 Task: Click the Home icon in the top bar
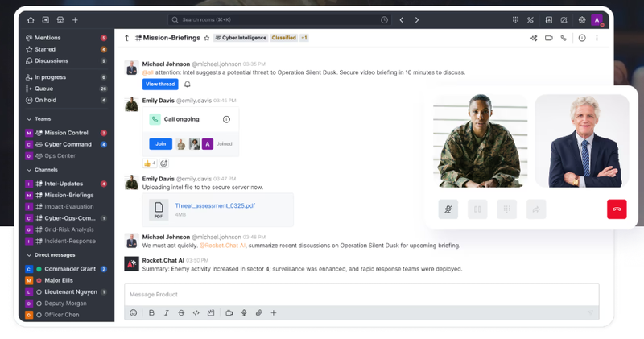coord(31,20)
